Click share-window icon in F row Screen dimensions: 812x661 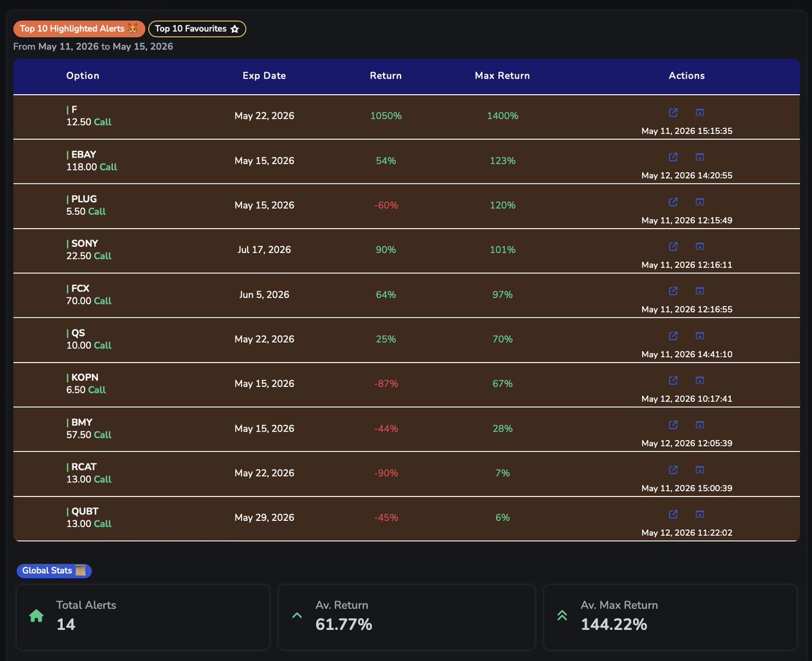click(x=700, y=112)
